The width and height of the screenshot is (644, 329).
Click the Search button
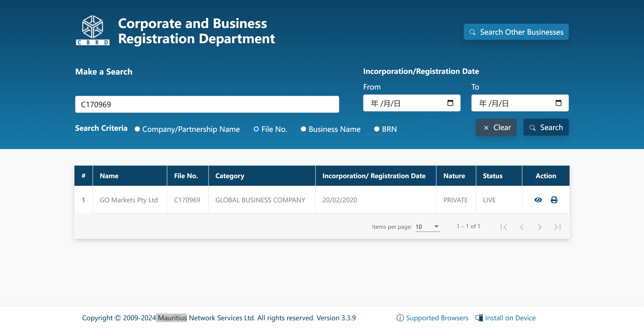[546, 127]
